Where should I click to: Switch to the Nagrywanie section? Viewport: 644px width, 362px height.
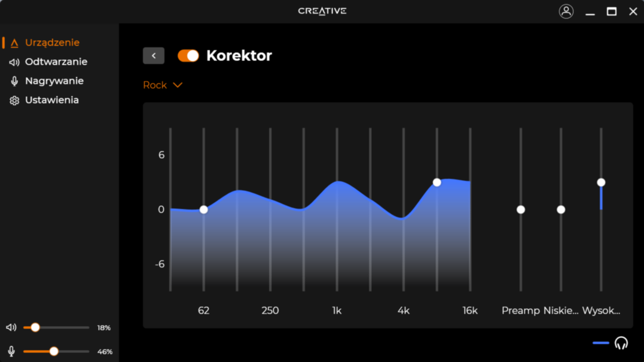pos(54,81)
